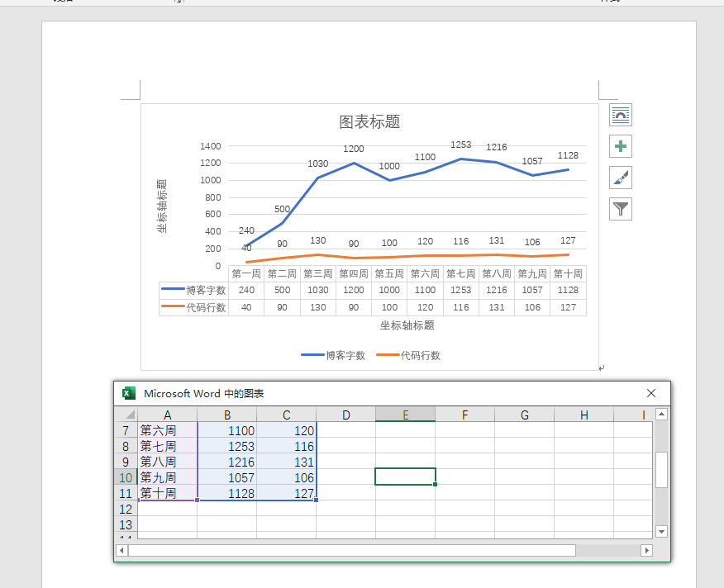Screen dimensions: 724x588
Task: Click the 第五周 category in chart data table
Action: tap(389, 273)
